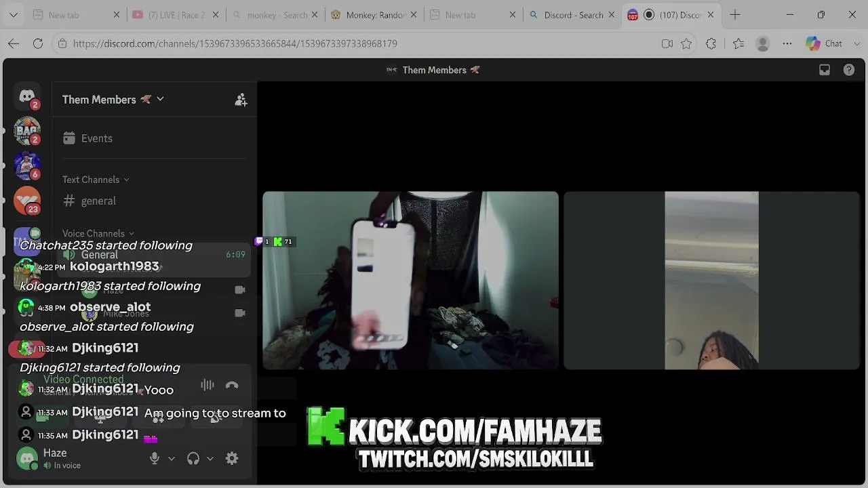The image size is (868, 488).
Task: Open Discord help icon
Action: pos(848,70)
